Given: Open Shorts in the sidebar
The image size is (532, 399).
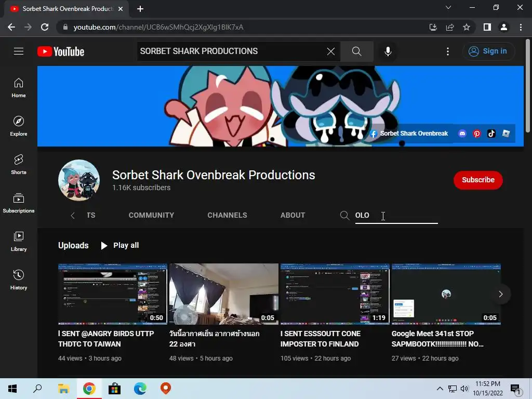Looking at the screenshot, I should (x=19, y=165).
